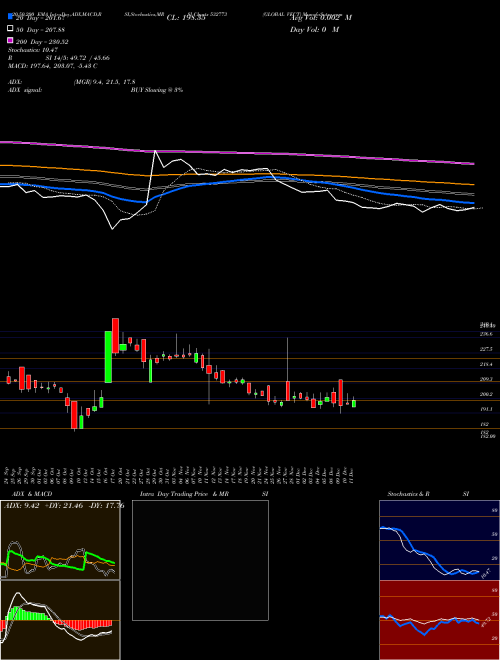Click the 227.5 price axis label
The height and width of the screenshot is (660, 500).
tap(487, 349)
